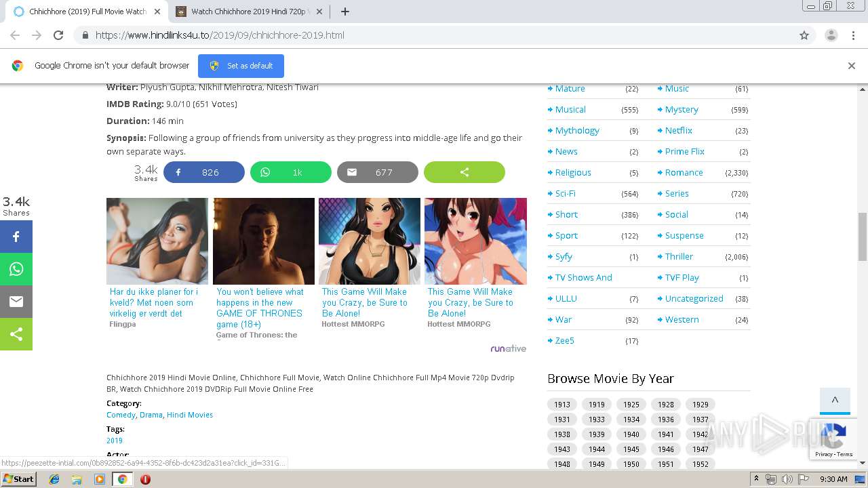Browse the Short genre

click(566, 215)
